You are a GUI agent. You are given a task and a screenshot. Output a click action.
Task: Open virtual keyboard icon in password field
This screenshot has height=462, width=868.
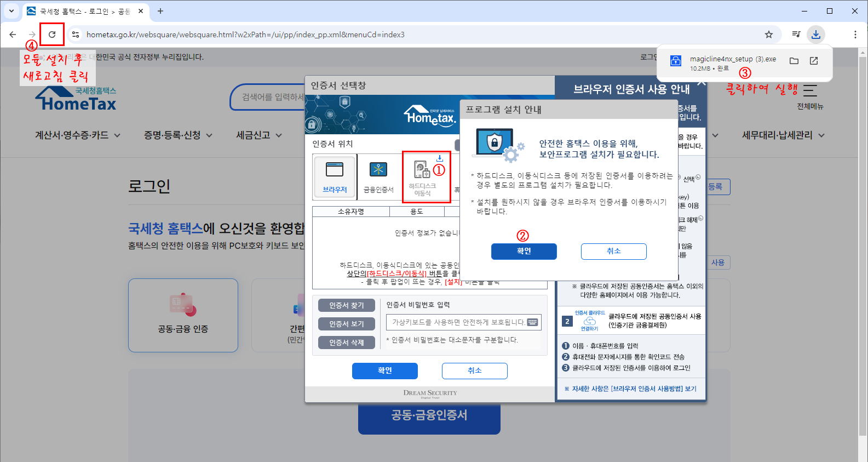[532, 322]
